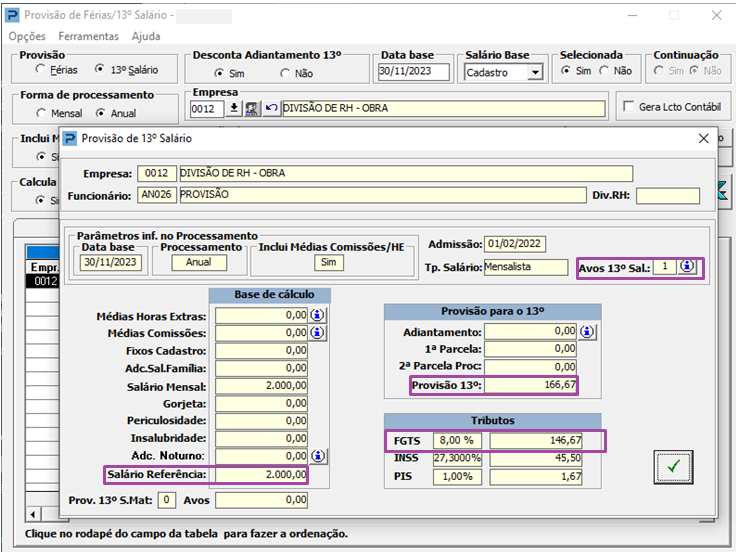
Task: Click the Empresa undo arrow icon
Action: click(271, 109)
